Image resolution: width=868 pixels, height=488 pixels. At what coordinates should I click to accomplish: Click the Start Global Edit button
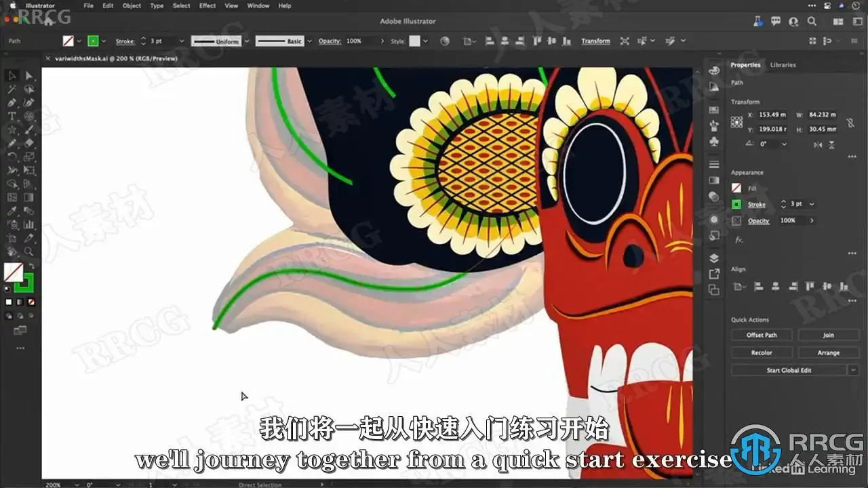pyautogui.click(x=789, y=370)
